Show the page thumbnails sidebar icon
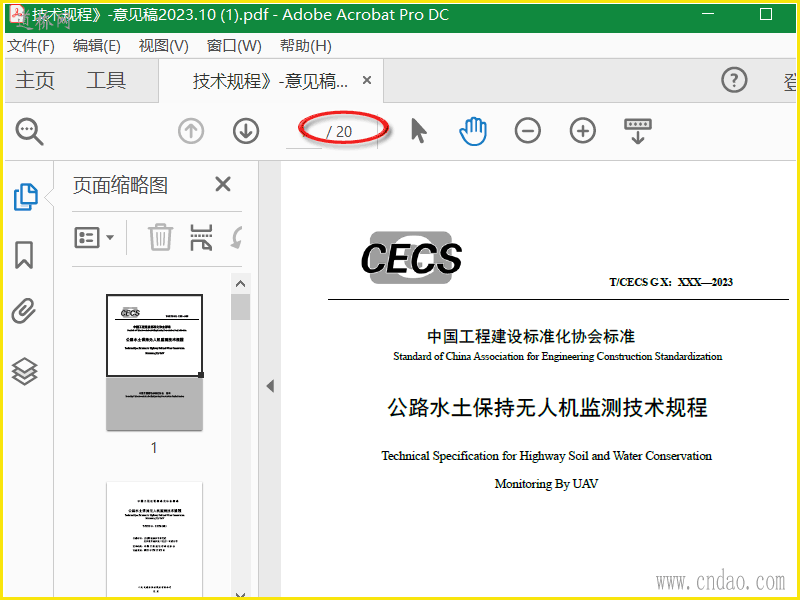 (x=25, y=197)
